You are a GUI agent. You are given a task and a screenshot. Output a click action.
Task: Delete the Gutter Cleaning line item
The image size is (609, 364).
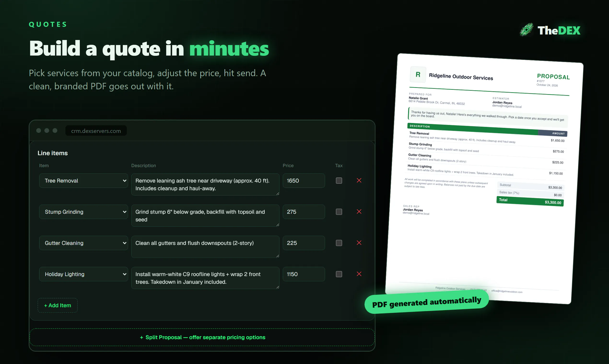tap(359, 243)
